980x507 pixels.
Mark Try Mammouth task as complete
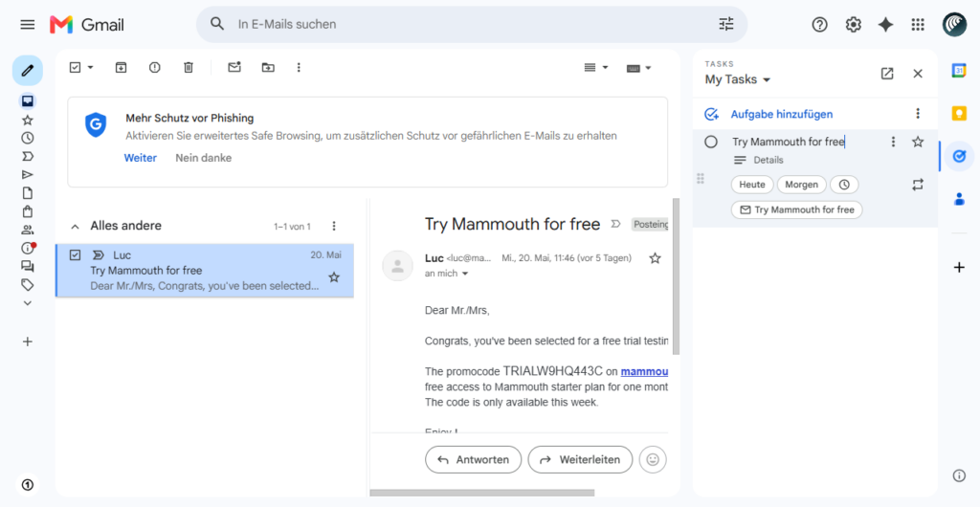coord(711,142)
